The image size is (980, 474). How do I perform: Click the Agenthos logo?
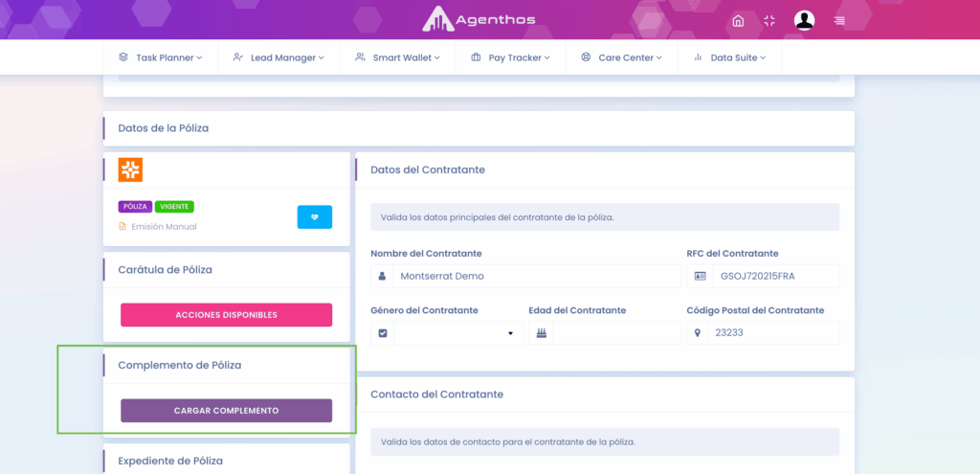[479, 19]
